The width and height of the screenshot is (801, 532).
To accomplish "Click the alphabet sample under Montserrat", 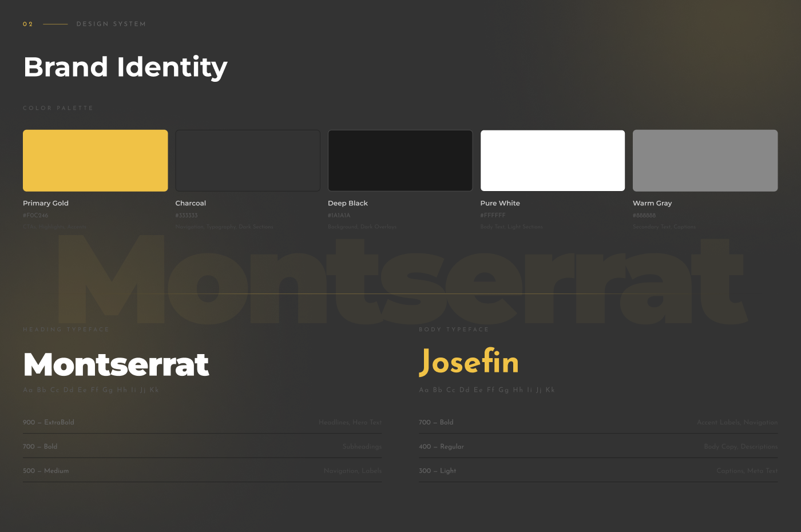I will click(91, 390).
